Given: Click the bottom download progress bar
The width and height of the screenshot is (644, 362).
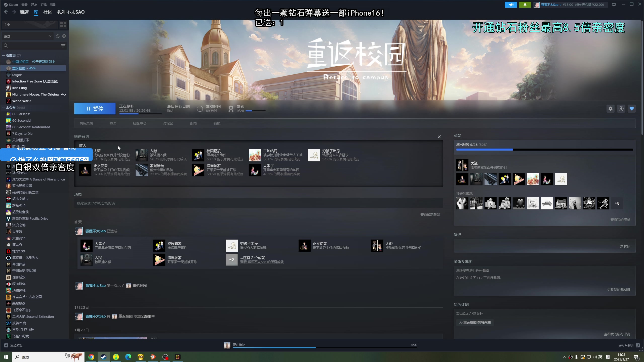Looking at the screenshot, I should click(x=325, y=348).
